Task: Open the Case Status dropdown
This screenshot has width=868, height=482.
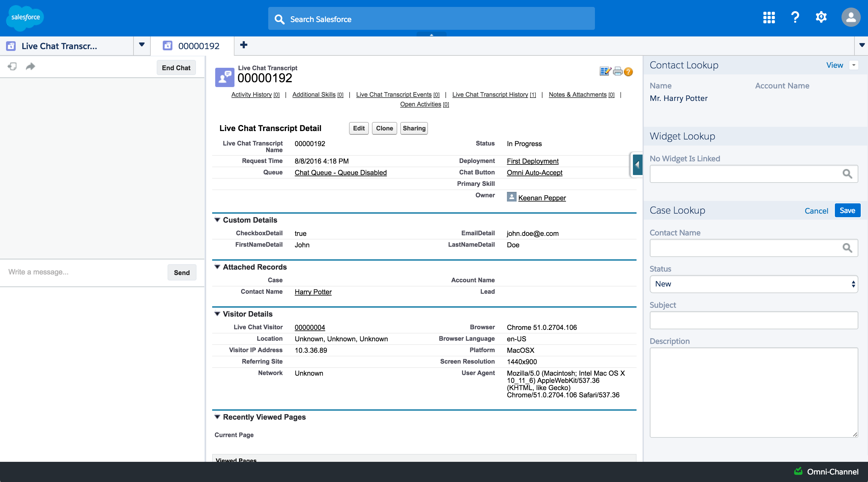Action: [x=753, y=284]
